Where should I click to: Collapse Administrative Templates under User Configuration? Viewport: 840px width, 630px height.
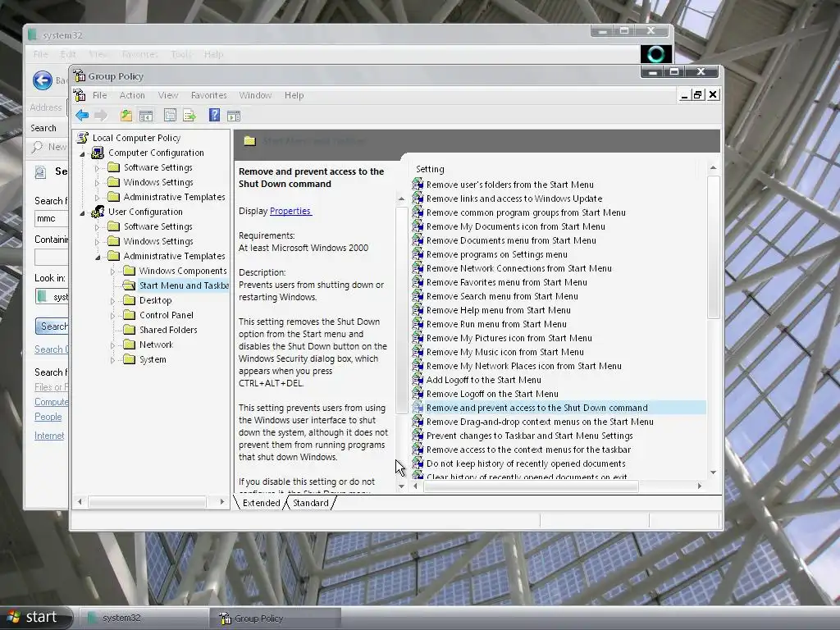click(98, 257)
